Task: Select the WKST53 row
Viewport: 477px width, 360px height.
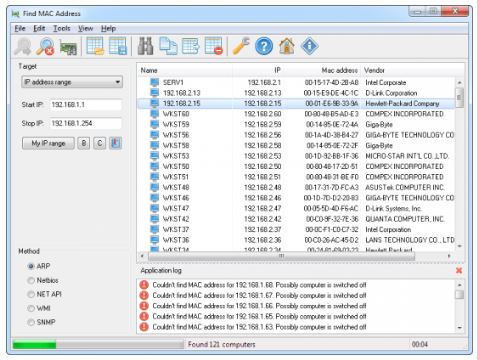Action: click(296, 156)
